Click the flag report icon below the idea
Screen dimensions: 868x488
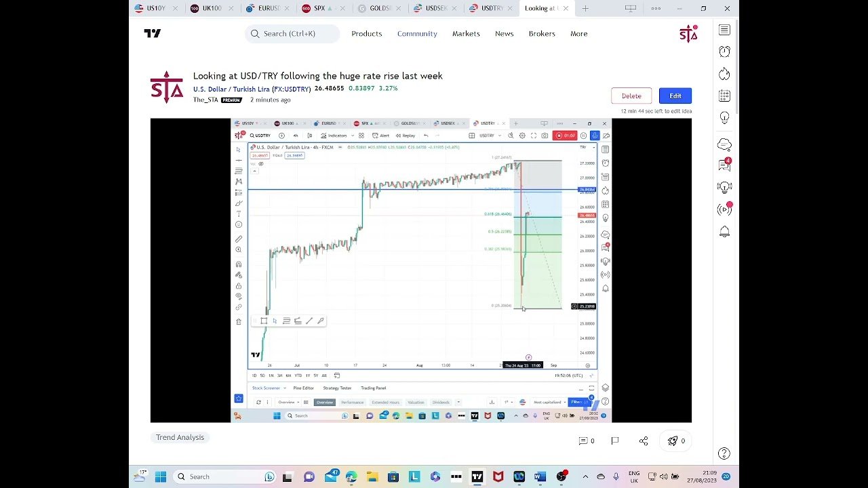pos(615,441)
